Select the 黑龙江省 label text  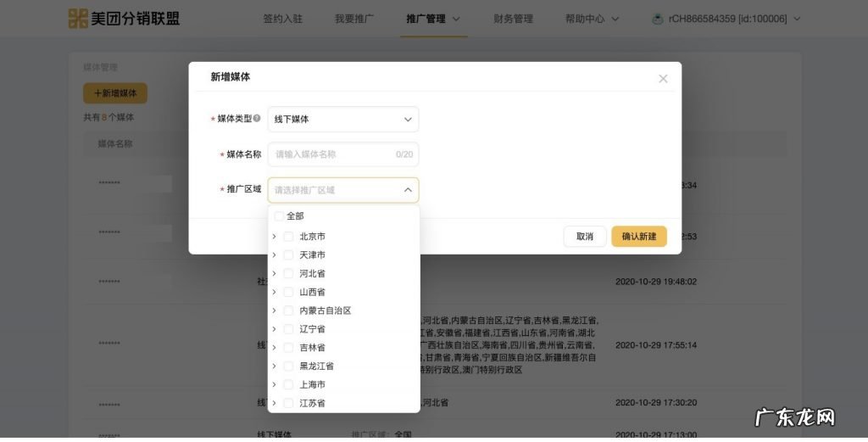tap(317, 366)
